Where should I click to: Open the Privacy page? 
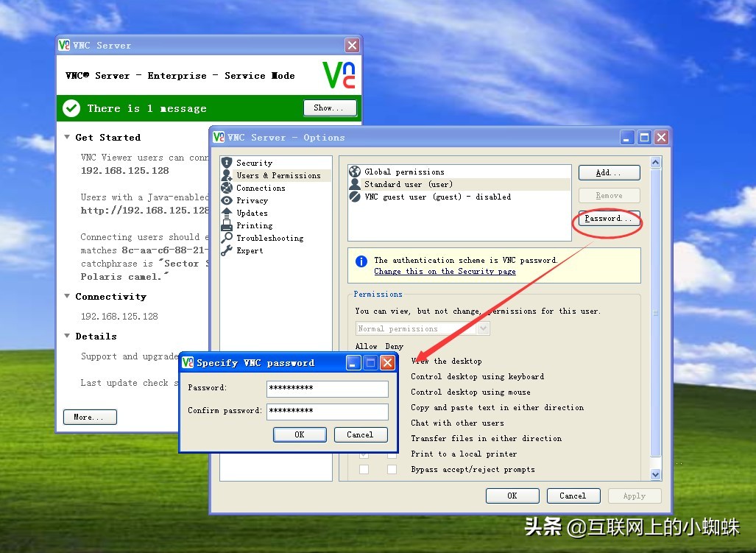click(252, 200)
